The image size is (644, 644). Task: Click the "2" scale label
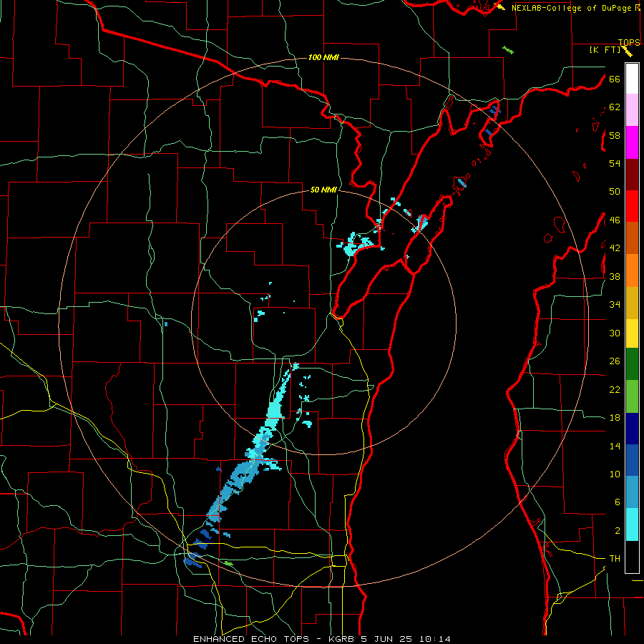click(617, 531)
